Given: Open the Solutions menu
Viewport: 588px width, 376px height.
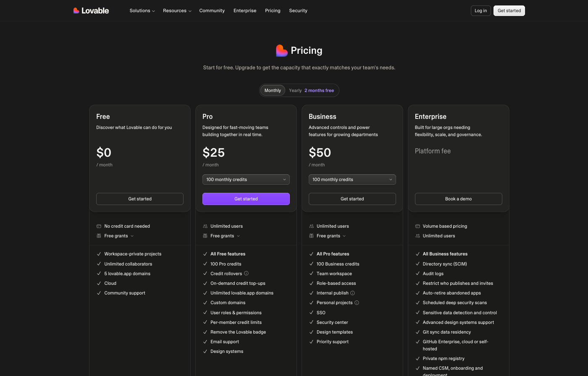Looking at the screenshot, I should click(x=142, y=11).
